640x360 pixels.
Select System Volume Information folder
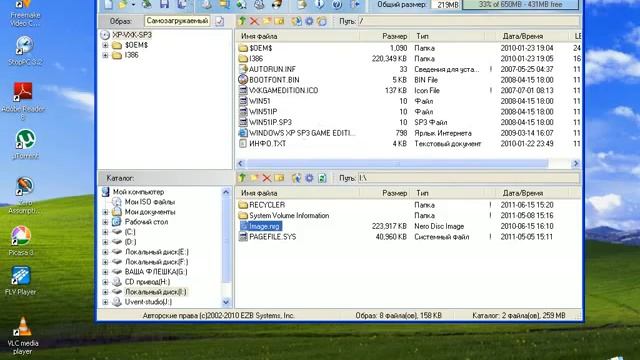(x=289, y=216)
